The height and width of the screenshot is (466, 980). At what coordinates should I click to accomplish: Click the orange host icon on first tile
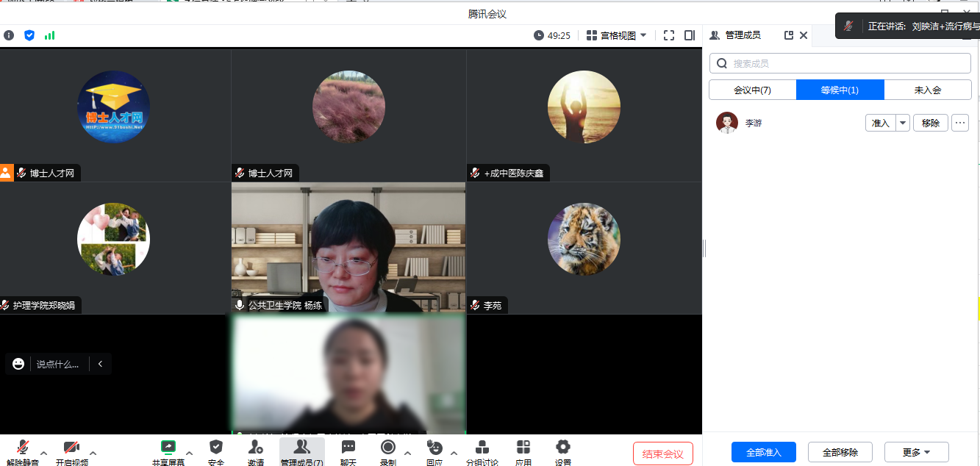6,173
